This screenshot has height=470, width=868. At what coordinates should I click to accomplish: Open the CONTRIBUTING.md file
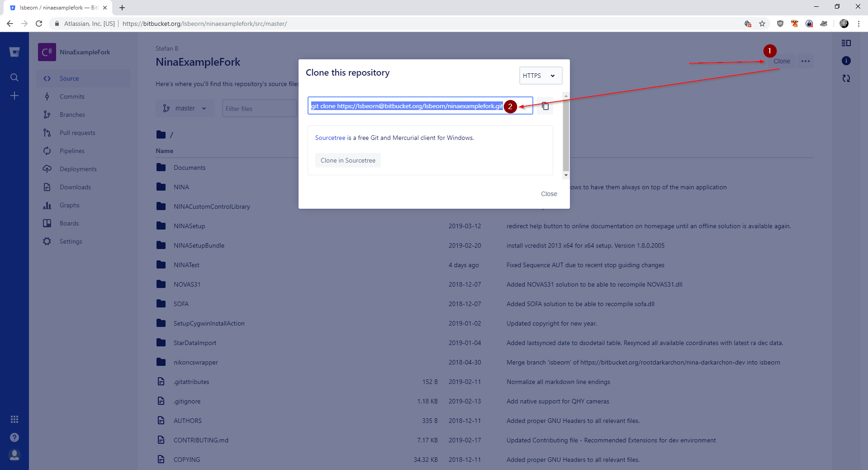click(201, 440)
